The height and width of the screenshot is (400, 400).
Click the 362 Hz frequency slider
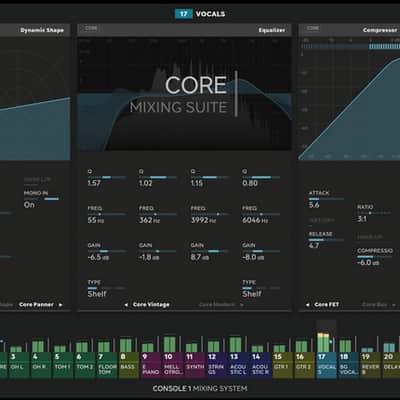coord(158,214)
